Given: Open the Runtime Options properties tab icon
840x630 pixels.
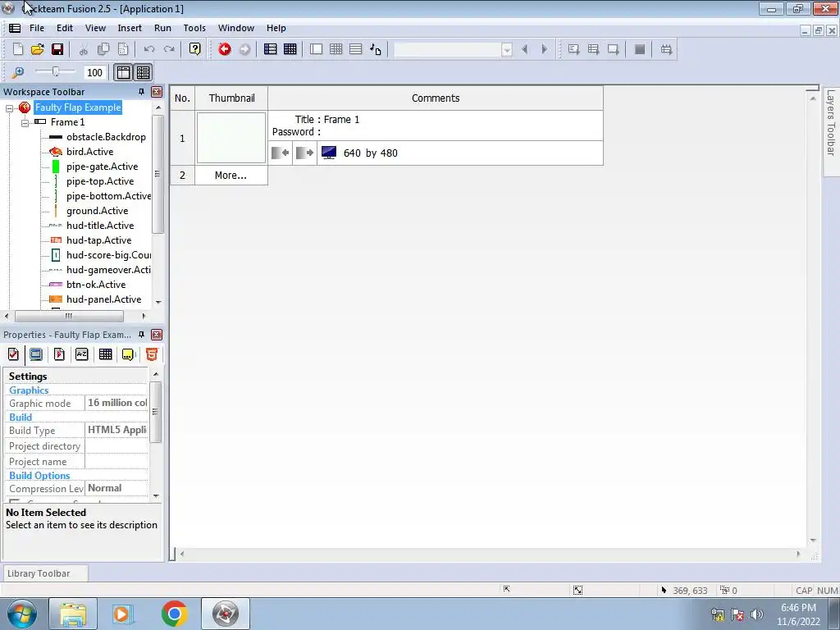Looking at the screenshot, I should pos(59,354).
